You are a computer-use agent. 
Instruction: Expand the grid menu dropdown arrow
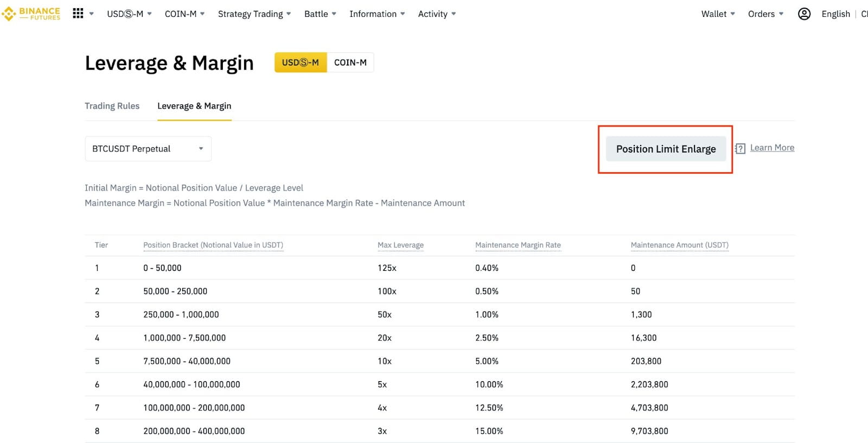[x=92, y=14]
